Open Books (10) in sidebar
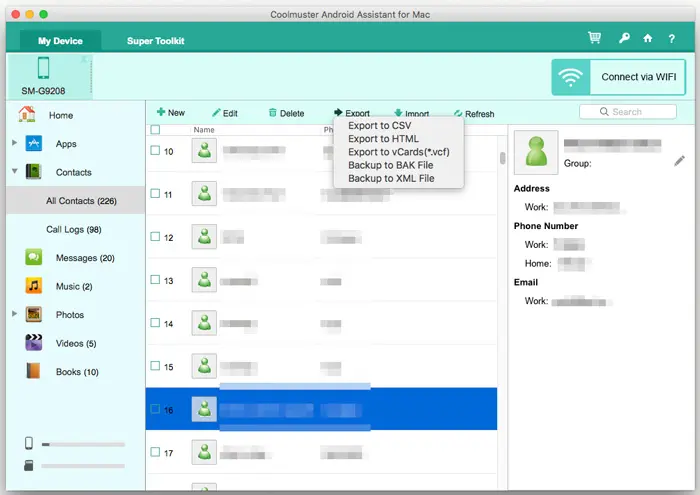The image size is (700, 495). 77,371
